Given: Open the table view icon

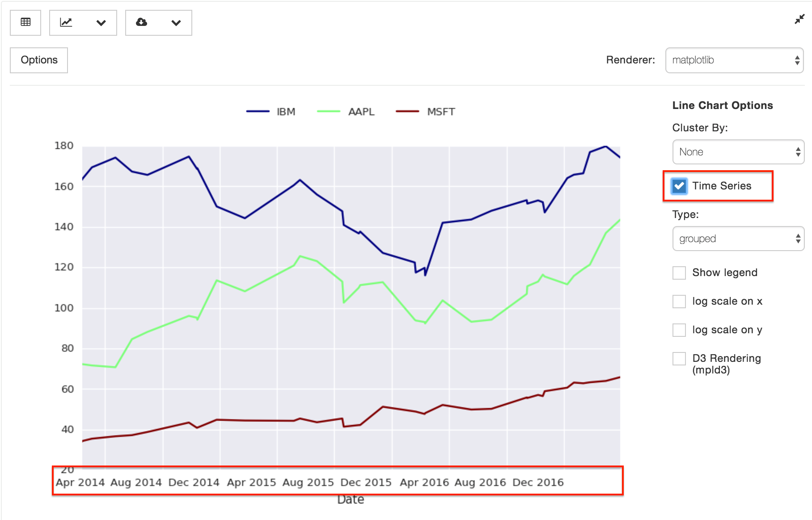Looking at the screenshot, I should (25, 22).
